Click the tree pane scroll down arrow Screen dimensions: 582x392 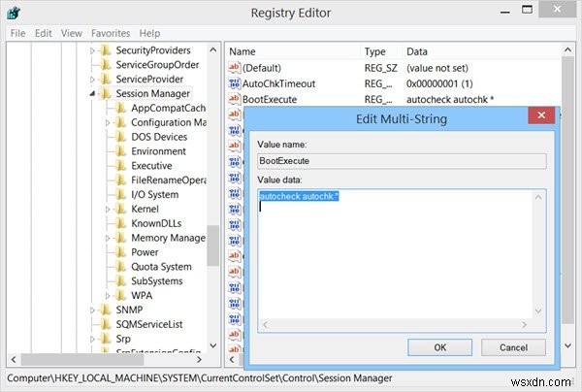213,345
